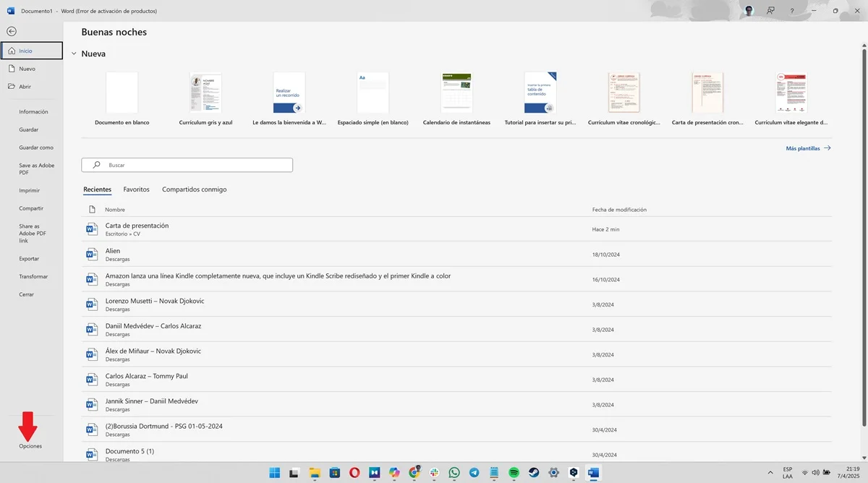Open Carlos Alcaraz – Tommy Paul document
Screen dimensions: 868x483
(457, 379)
